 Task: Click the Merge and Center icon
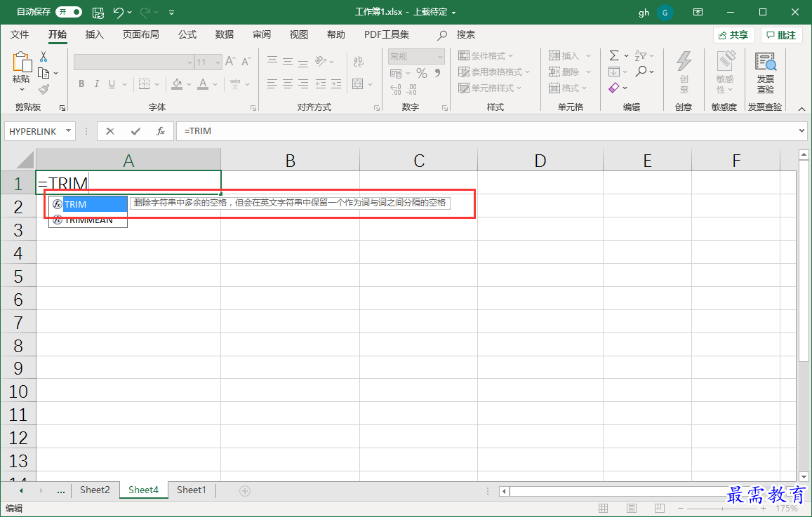[x=357, y=84]
